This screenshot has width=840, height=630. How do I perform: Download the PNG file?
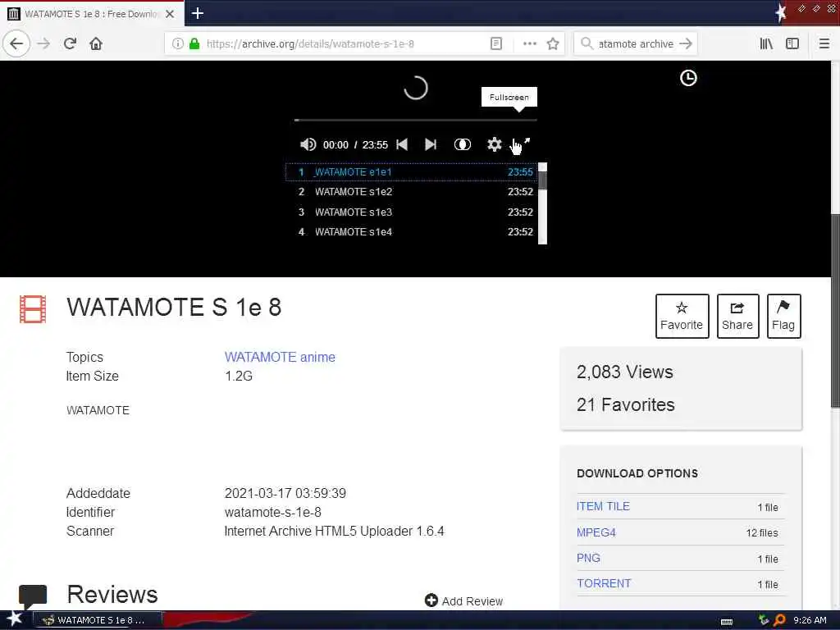pos(588,558)
